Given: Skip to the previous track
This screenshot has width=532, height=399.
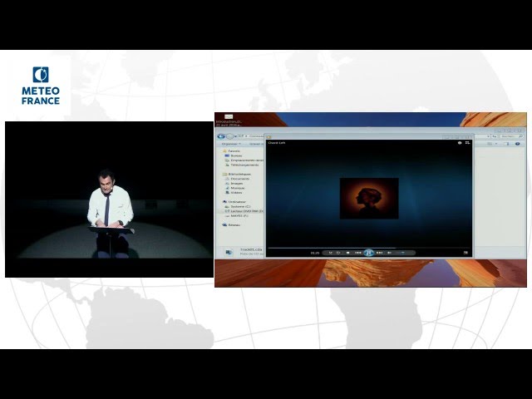Looking at the screenshot, I should [358, 252].
